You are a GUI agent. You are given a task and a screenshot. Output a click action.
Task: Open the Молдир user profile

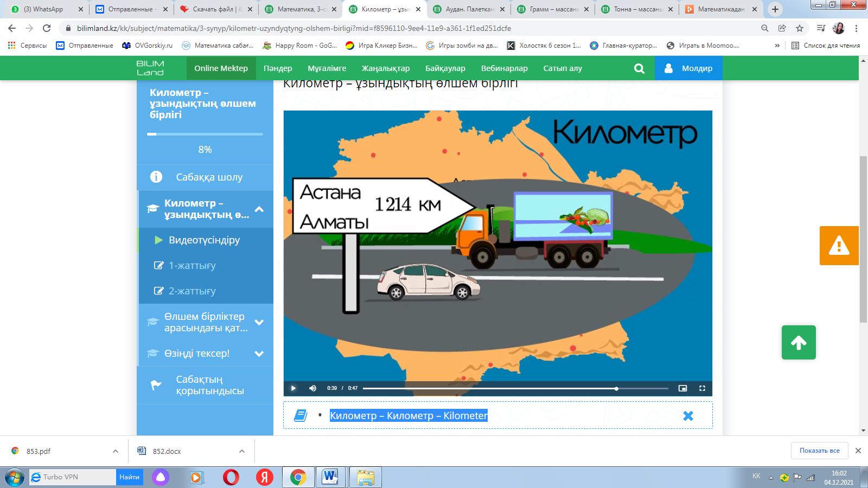[688, 68]
